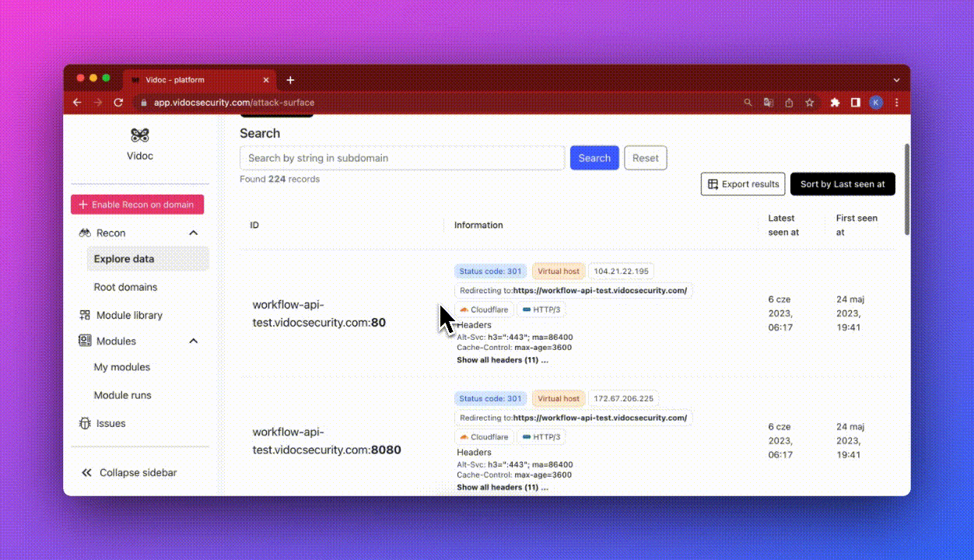Bookmark page using the star icon

coord(809,103)
